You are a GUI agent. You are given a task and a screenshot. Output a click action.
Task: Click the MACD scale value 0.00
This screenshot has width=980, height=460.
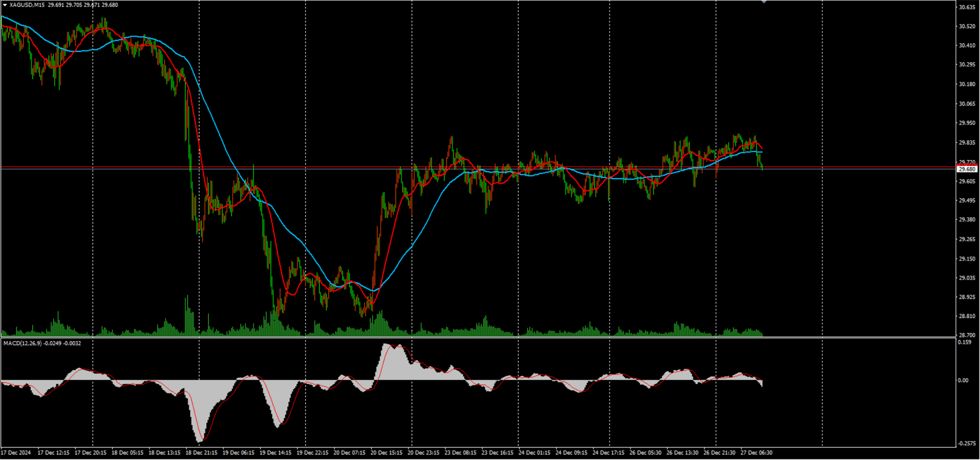pyautogui.click(x=963, y=380)
